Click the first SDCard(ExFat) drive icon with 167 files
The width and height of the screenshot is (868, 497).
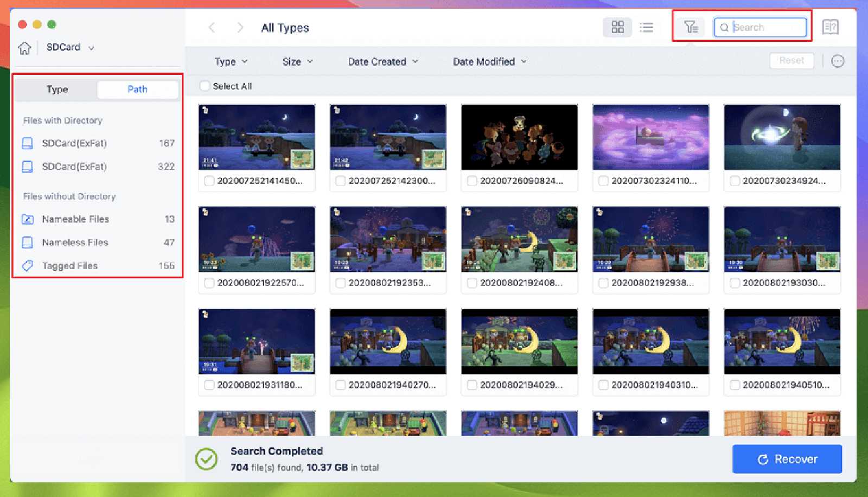[27, 143]
